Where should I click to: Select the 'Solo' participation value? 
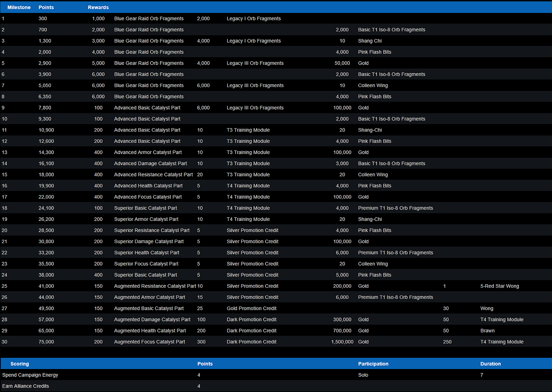click(363, 375)
